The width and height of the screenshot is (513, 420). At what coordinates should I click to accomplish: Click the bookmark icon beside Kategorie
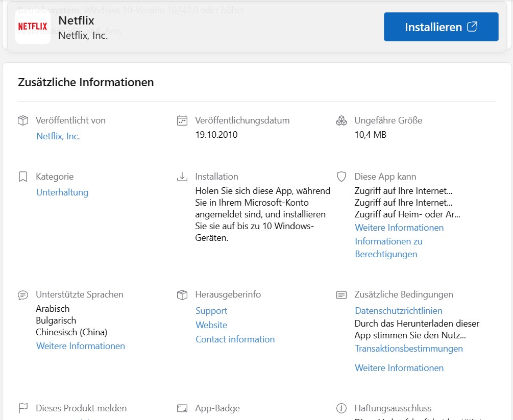pyautogui.click(x=23, y=177)
